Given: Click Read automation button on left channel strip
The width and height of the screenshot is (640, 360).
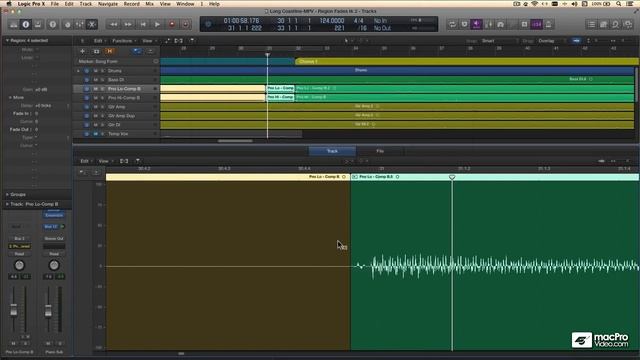Looking at the screenshot, I should 19,254.
